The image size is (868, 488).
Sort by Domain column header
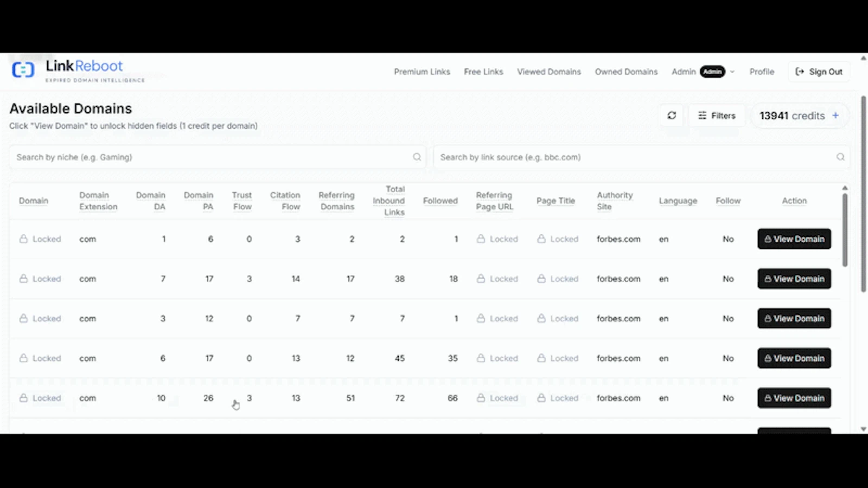[x=34, y=201]
